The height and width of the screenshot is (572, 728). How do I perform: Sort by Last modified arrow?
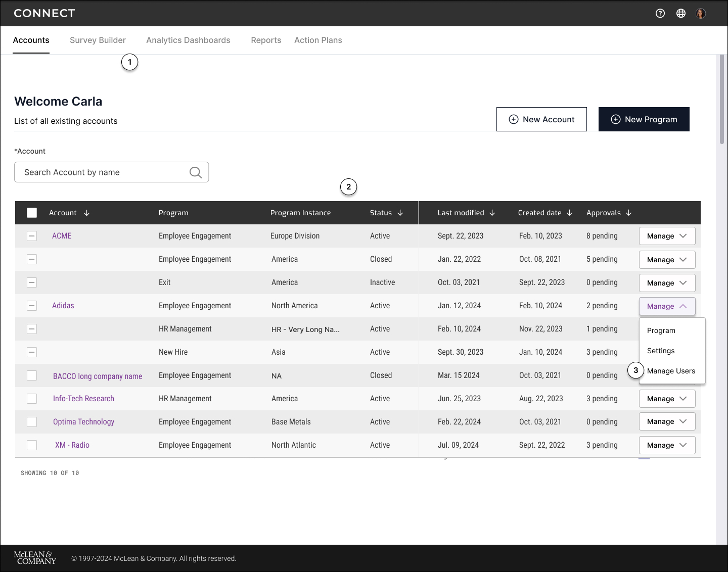point(492,213)
